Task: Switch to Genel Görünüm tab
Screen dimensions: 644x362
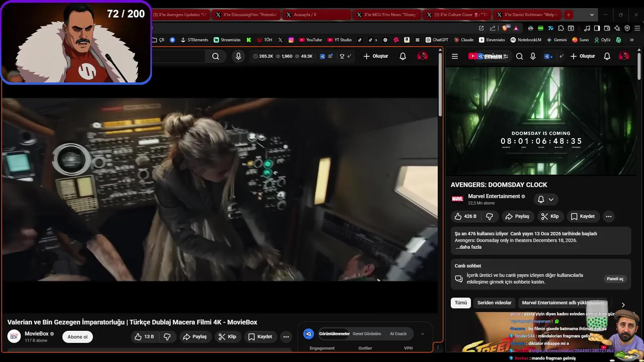Action: point(367,334)
